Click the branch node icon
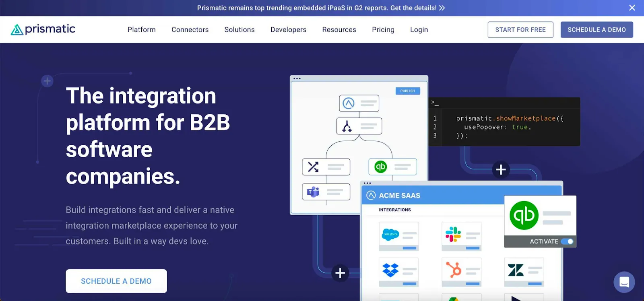Viewport: 644px width, 301px height. click(347, 126)
